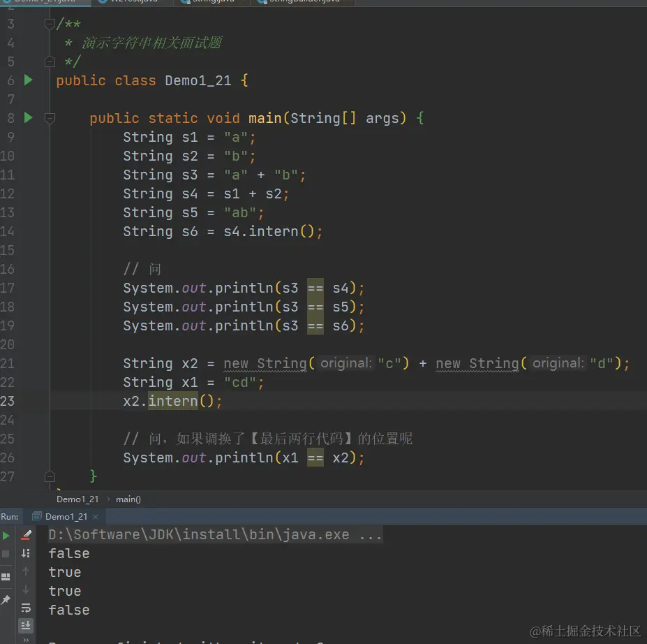Click line number 17 in the gutter
Viewport: 647px width, 644px height.
pos(8,288)
